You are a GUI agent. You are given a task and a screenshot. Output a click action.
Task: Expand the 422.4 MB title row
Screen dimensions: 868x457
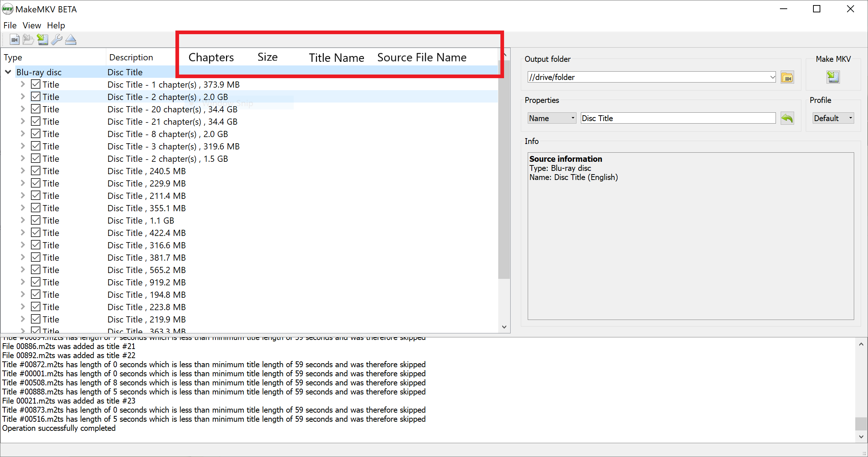(x=23, y=233)
